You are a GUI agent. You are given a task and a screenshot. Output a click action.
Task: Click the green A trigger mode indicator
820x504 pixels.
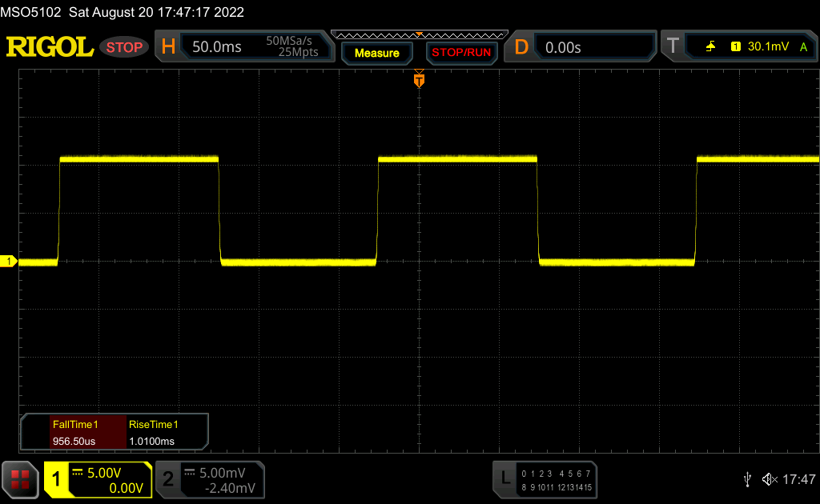pyautogui.click(x=804, y=47)
